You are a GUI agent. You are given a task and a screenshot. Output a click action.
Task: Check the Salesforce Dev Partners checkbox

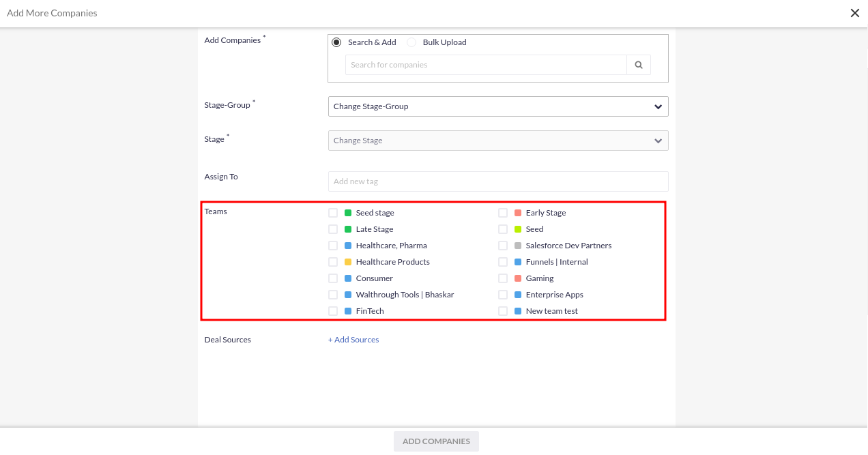503,246
